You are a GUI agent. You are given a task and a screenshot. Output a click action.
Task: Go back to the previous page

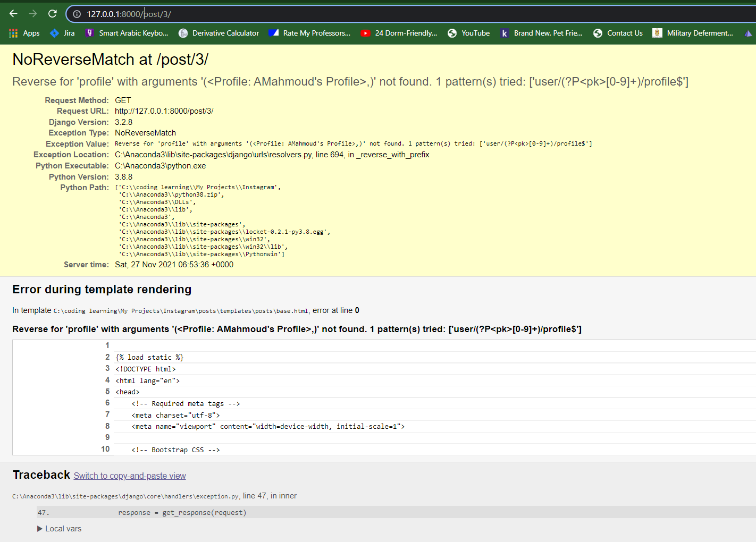coord(13,14)
